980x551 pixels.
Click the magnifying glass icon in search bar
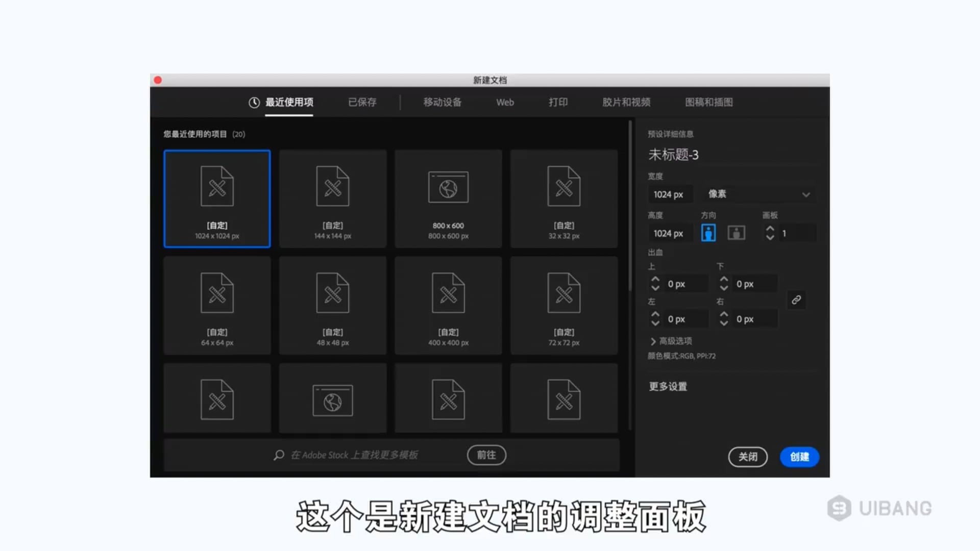[x=279, y=455]
